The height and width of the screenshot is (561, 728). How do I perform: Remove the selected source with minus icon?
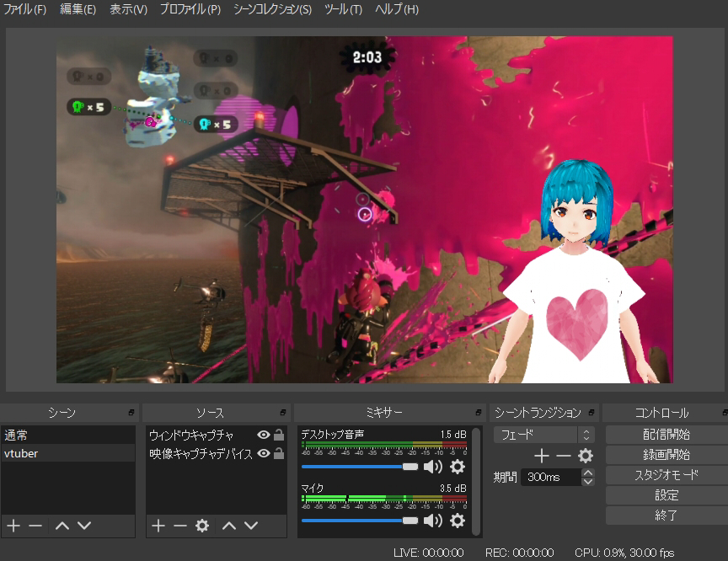point(180,526)
